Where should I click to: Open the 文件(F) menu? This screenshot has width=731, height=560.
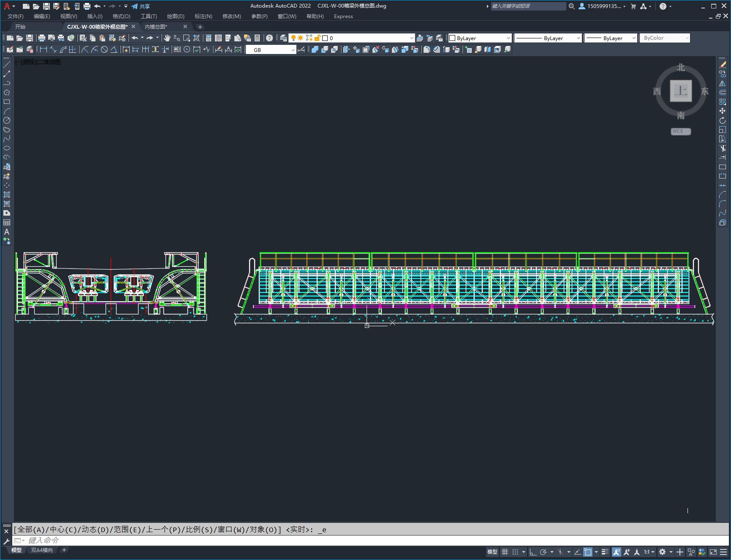click(x=16, y=16)
